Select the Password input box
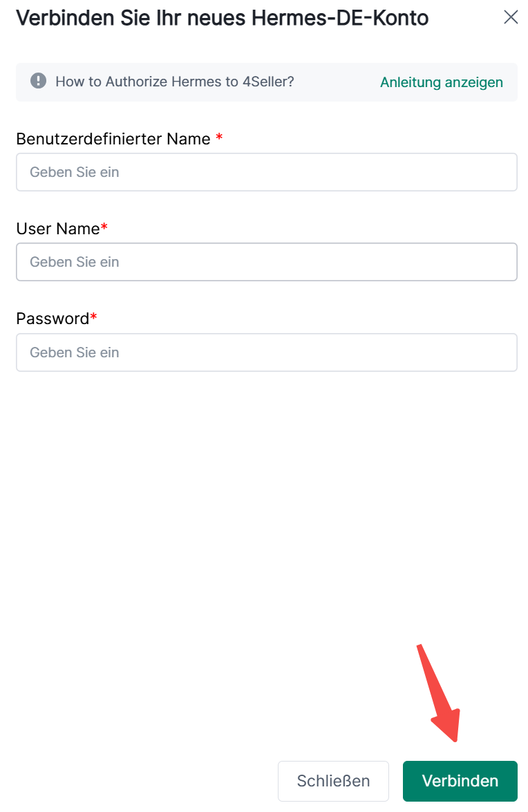Screen dimensions: 528x812 (267, 352)
